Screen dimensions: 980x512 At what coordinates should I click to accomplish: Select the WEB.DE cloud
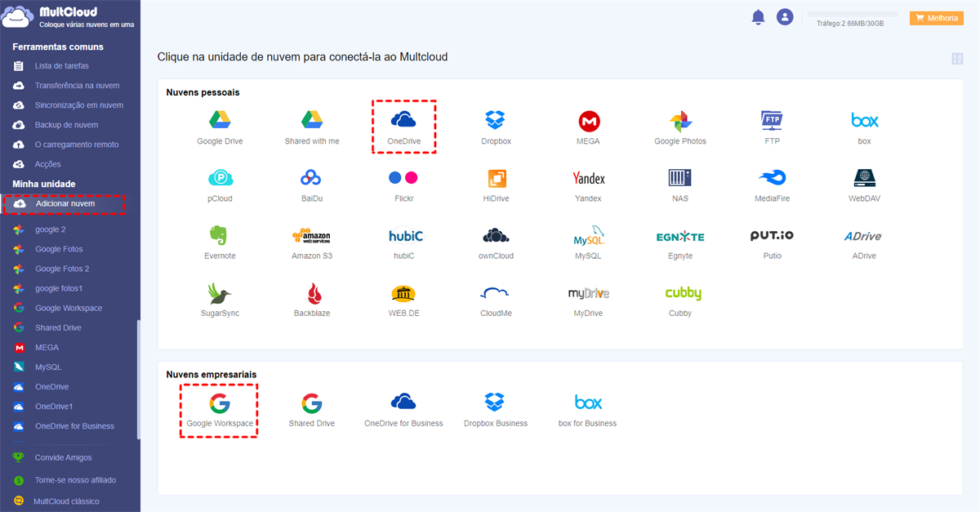click(403, 300)
